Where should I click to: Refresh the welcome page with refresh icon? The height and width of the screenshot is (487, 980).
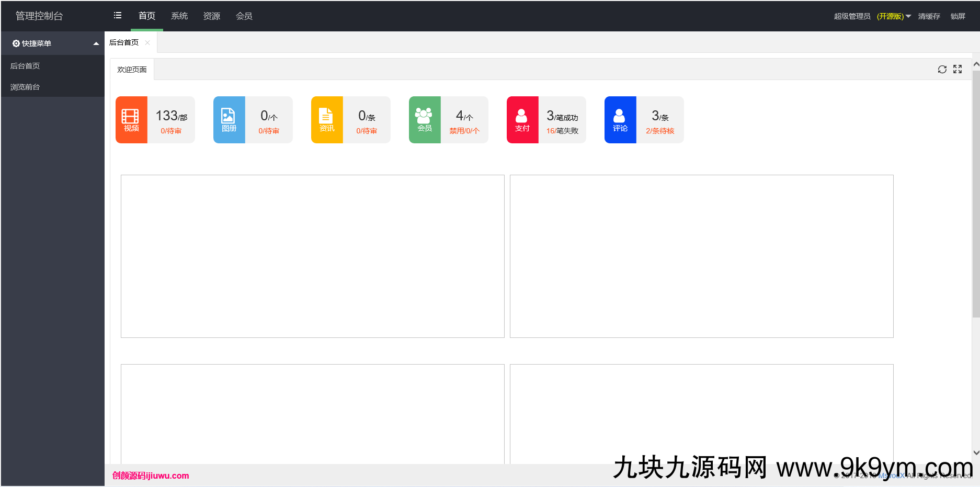tap(942, 69)
